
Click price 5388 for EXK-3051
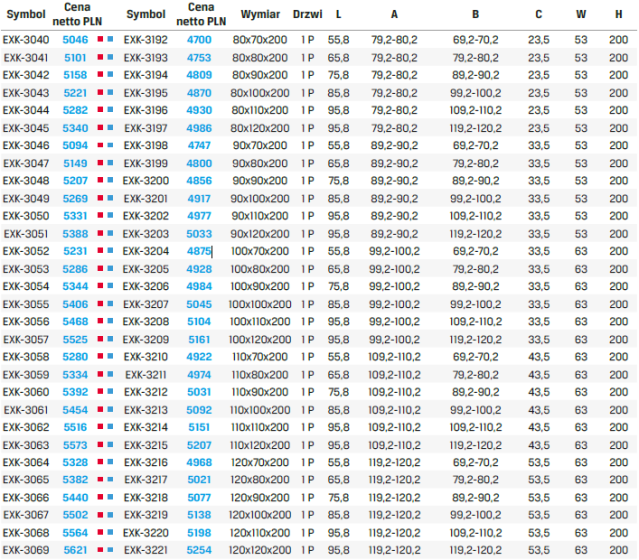tap(75, 234)
